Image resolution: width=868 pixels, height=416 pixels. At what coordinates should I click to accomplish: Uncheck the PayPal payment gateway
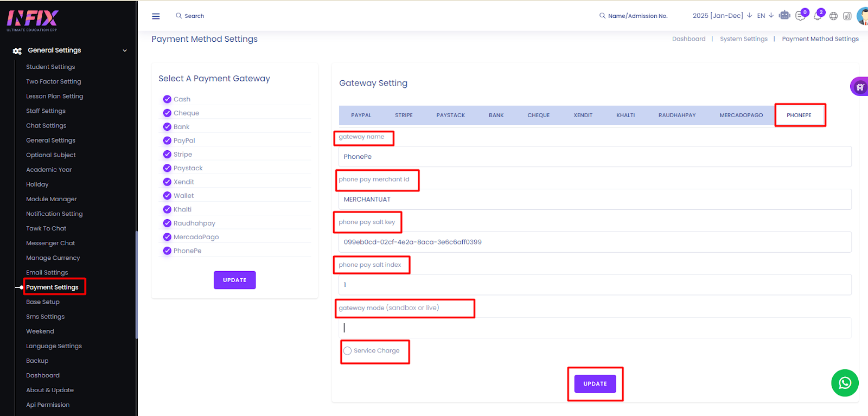(x=167, y=140)
